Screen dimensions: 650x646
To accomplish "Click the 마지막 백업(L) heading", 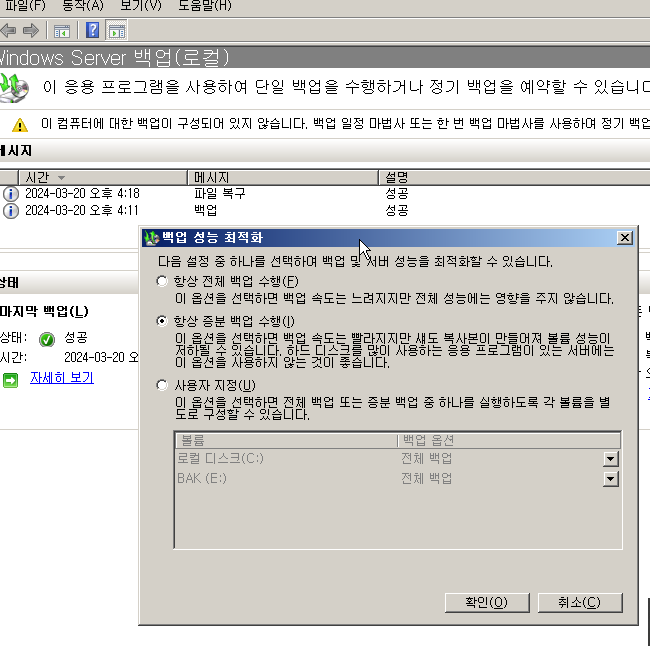I will (44, 311).
